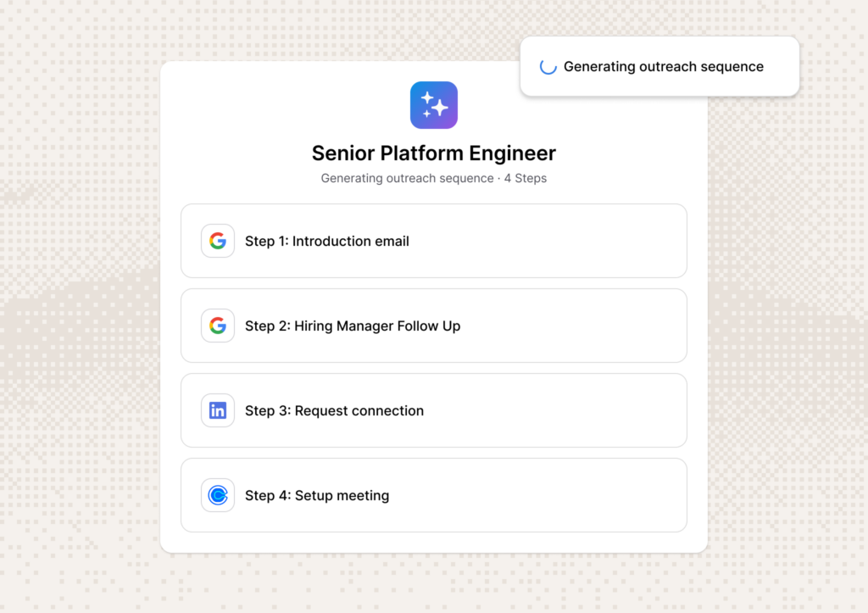Viewport: 868px width, 613px height.
Task: Click the 'Introduction email' label text
Action: coord(350,242)
